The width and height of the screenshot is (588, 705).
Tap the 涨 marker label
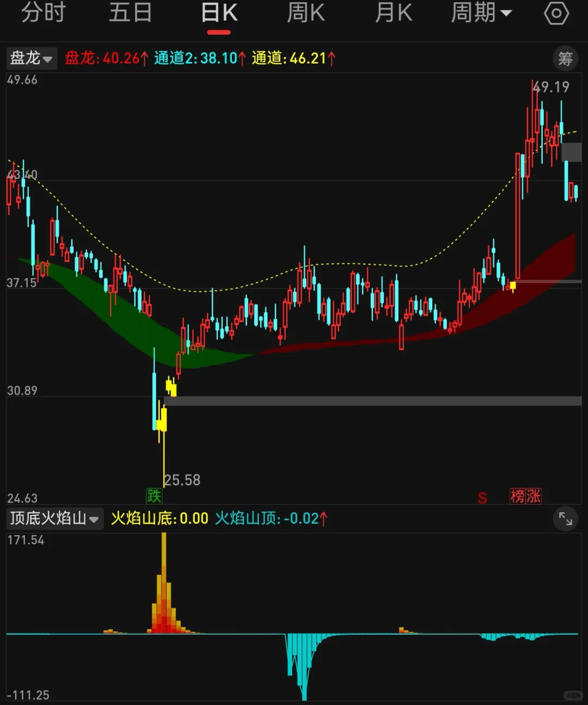(534, 496)
